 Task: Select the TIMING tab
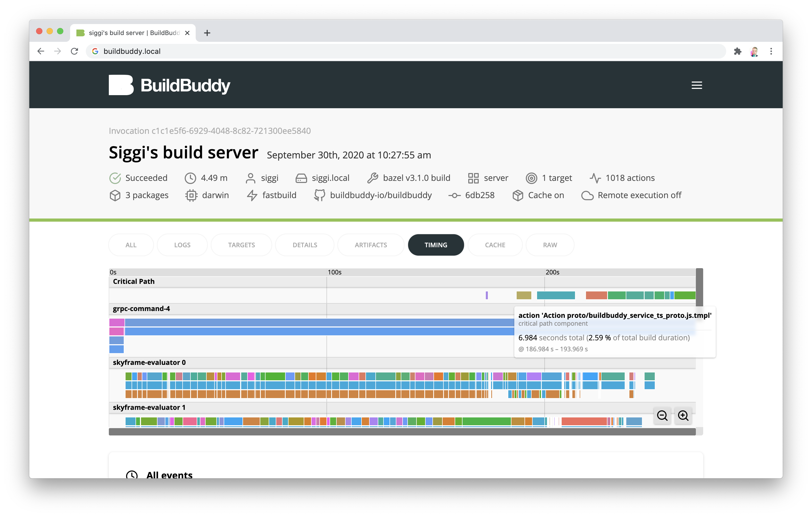436,245
